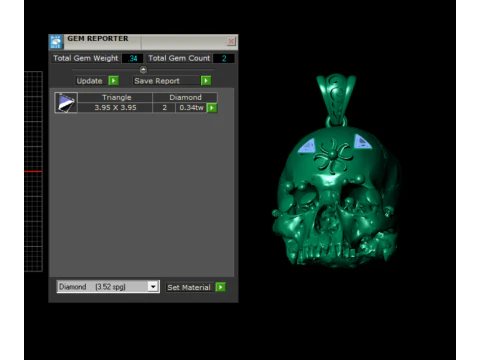Select the right triangle gem on the skull
Image resolution: width=480 pixels, height=360 pixels.
[362, 142]
